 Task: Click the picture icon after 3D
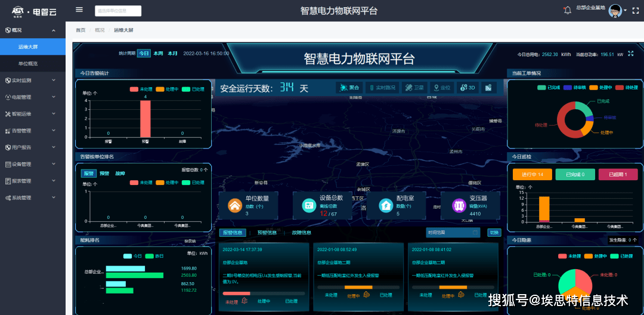click(488, 88)
